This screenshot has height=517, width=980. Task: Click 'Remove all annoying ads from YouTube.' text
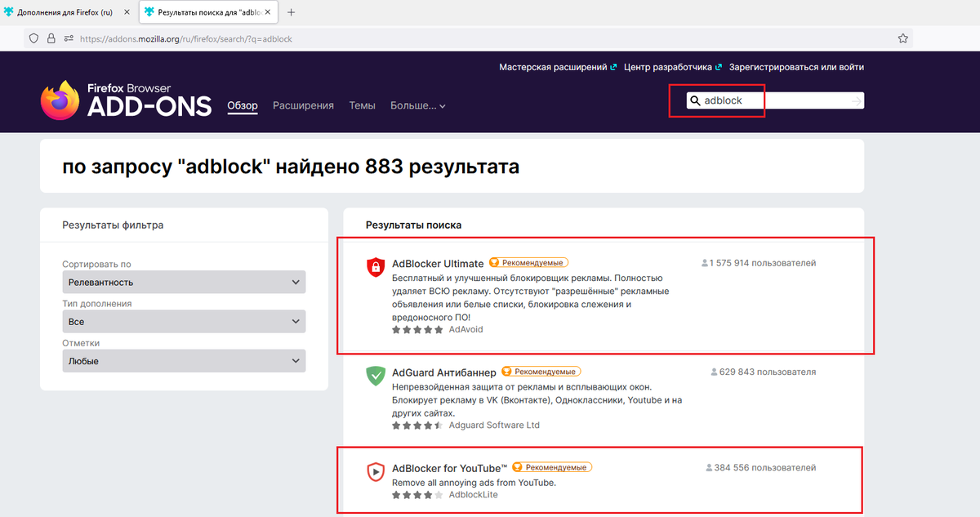[474, 482]
